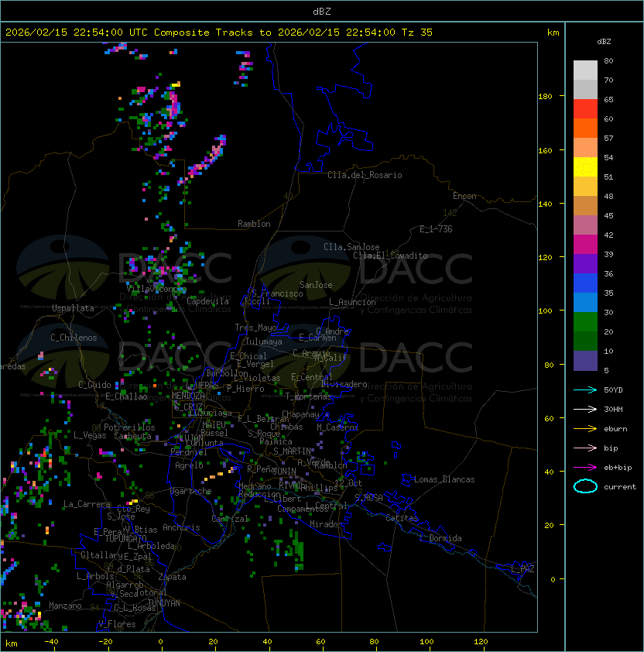Select the purple 39-36 dBZ swatch
The width and height of the screenshot is (644, 652).
585,263
